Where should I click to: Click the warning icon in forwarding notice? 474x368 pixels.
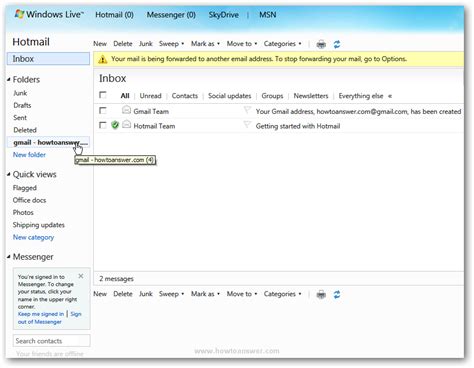(x=103, y=59)
